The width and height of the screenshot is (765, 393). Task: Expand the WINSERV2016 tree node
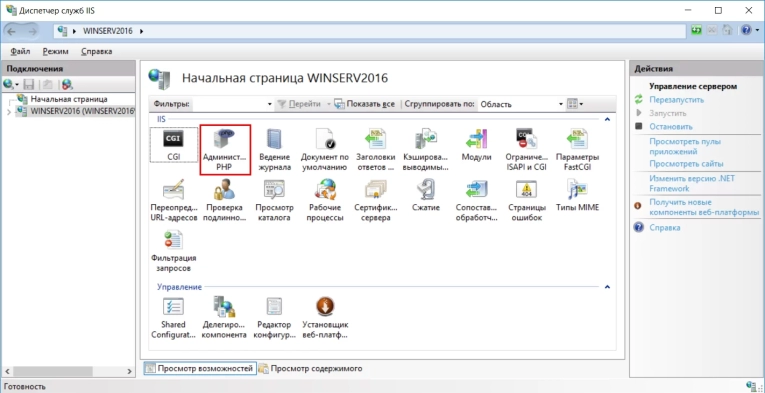[8, 112]
